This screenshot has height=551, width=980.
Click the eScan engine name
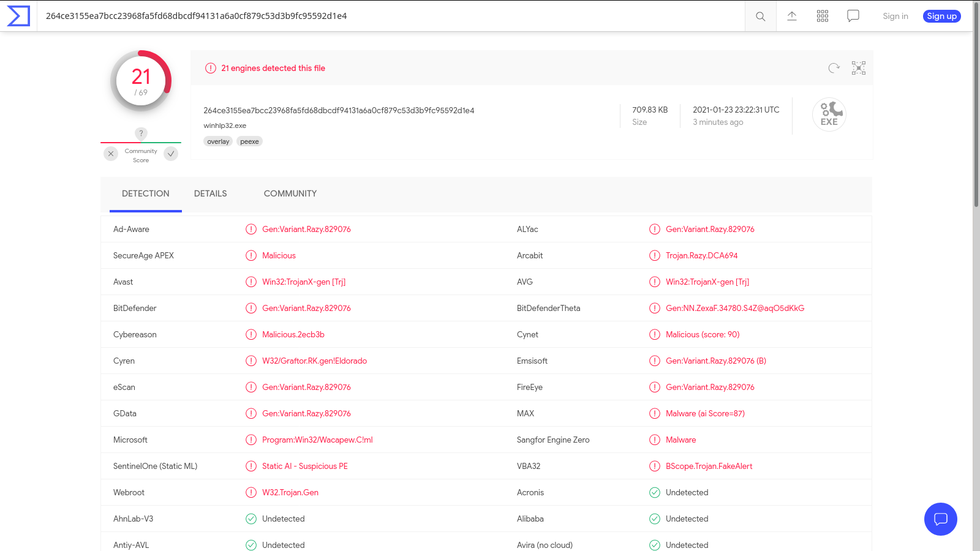[x=124, y=387]
